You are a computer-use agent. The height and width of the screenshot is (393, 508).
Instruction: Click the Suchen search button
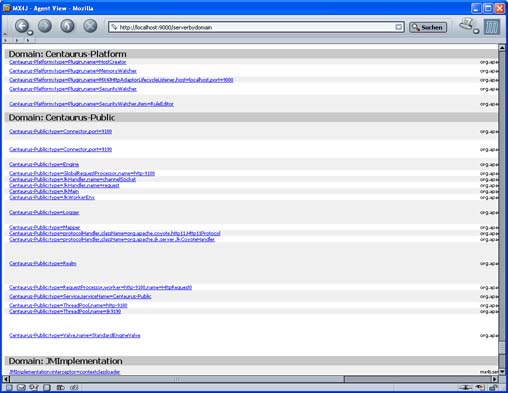coord(428,27)
